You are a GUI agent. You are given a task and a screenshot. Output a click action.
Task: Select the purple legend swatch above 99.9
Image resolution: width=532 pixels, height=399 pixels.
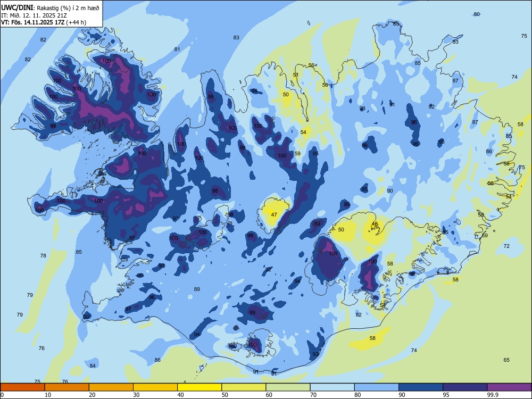[509, 387]
